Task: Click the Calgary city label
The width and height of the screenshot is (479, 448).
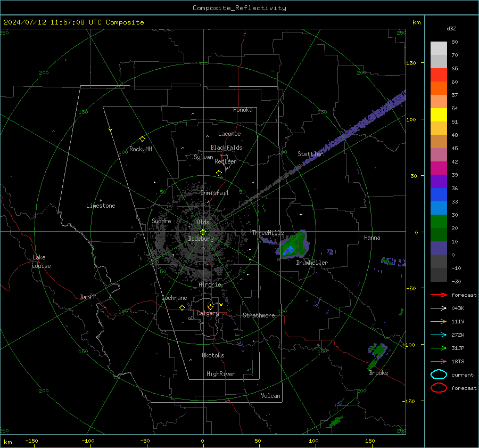Action: [x=208, y=313]
